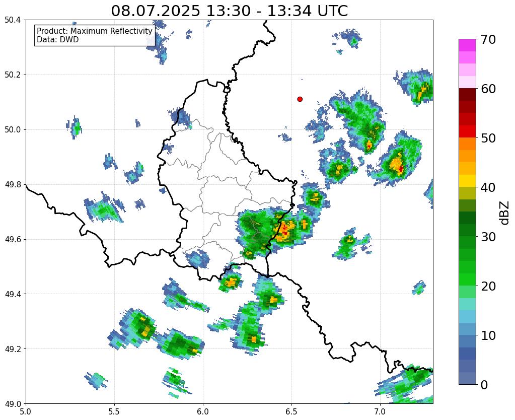This screenshot has width=515, height=420.
Task: Click the colorbar tick label 0
Action: (484, 385)
